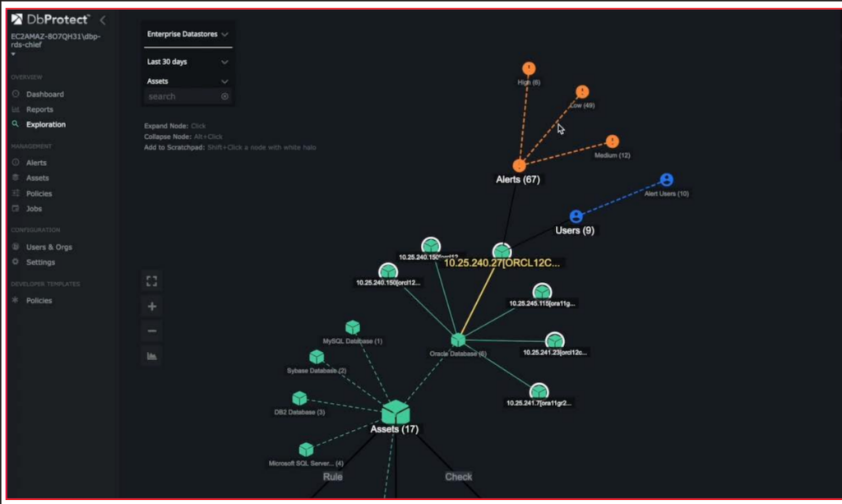Viewport: 842px width, 504px height.
Task: Open the Enterprise Datastores dropdown
Action: point(187,34)
